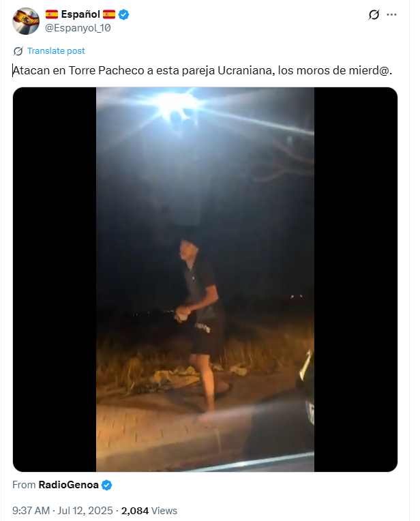
Task: Click the Views label
Action: coord(164,510)
